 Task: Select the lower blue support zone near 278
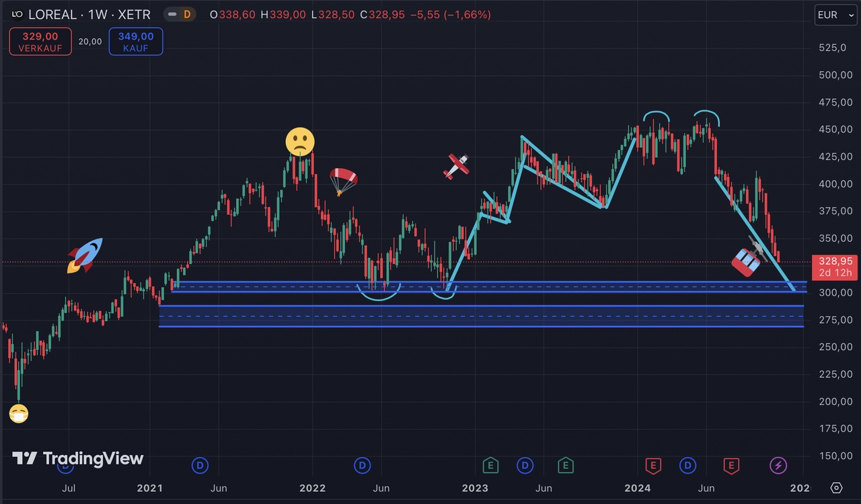[x=482, y=316]
